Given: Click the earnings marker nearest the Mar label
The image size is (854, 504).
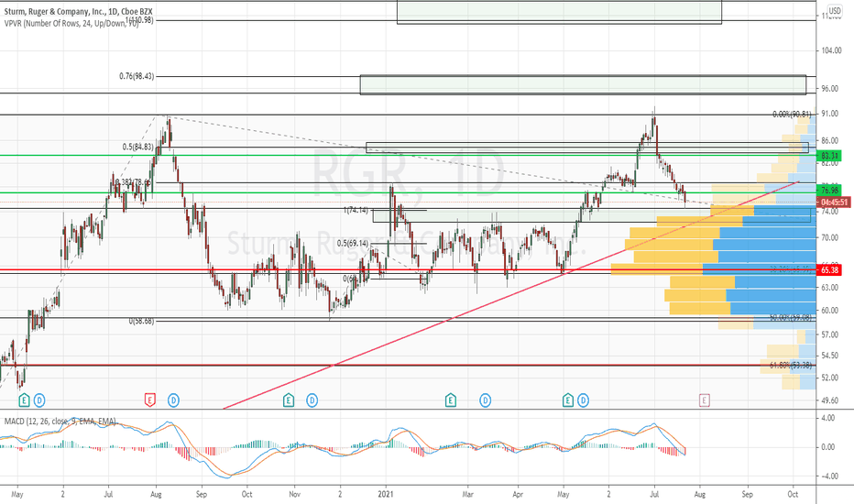Looking at the screenshot, I should [x=451, y=400].
